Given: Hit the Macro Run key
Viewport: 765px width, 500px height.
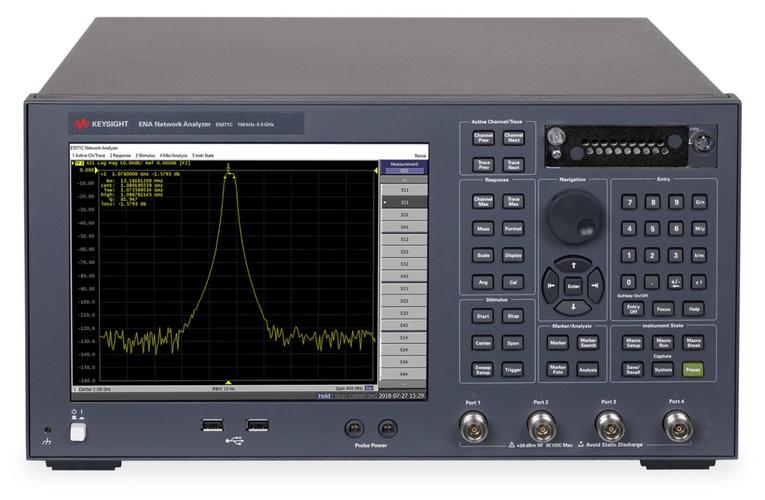Looking at the screenshot, I should pos(664,343).
